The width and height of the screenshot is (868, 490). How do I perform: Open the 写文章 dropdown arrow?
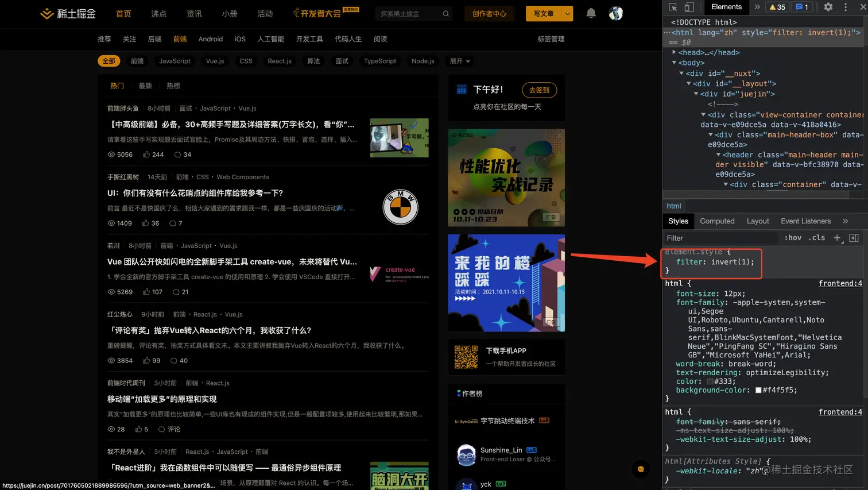point(567,14)
